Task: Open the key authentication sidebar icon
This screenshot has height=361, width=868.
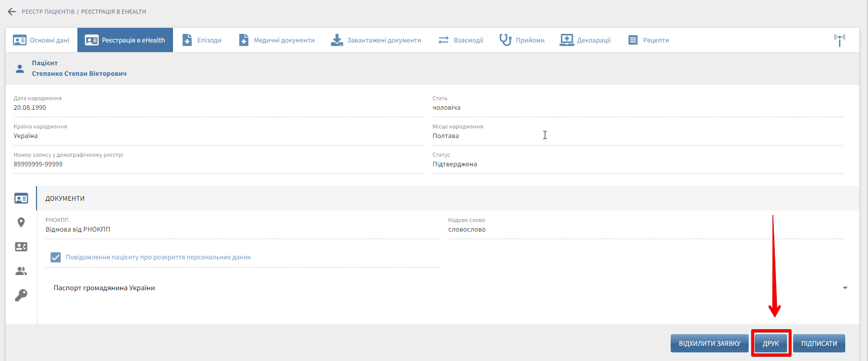Action: coord(21,295)
